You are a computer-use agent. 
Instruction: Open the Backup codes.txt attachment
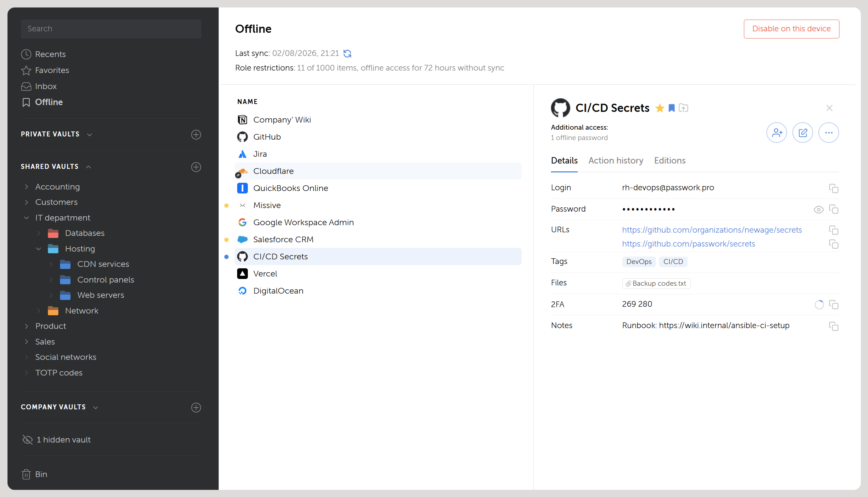point(656,284)
